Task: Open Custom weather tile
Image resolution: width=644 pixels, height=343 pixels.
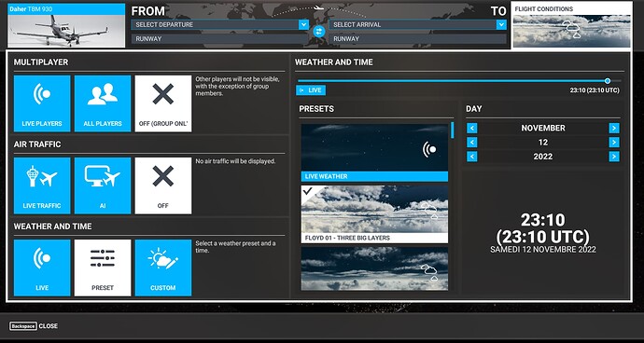Action: (x=163, y=268)
